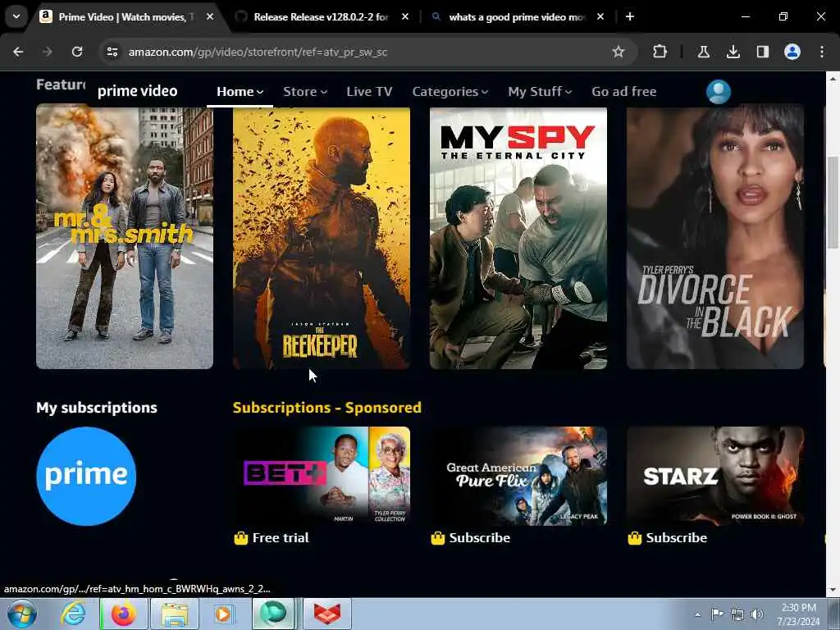
Task: Click the My subscriptions heading
Action: (97, 408)
